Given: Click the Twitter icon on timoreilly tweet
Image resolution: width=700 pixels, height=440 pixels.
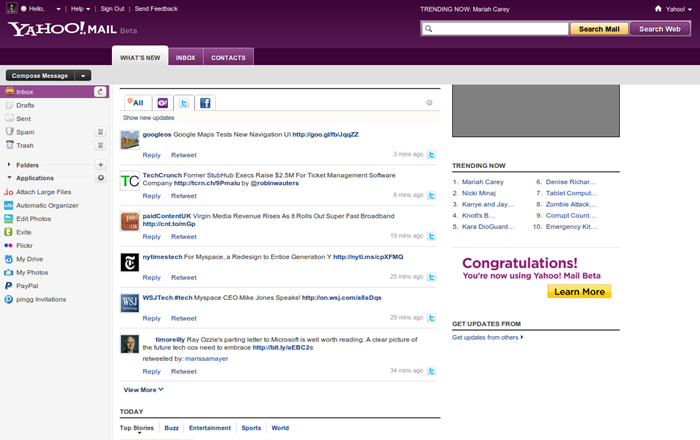Looking at the screenshot, I should pos(431,371).
